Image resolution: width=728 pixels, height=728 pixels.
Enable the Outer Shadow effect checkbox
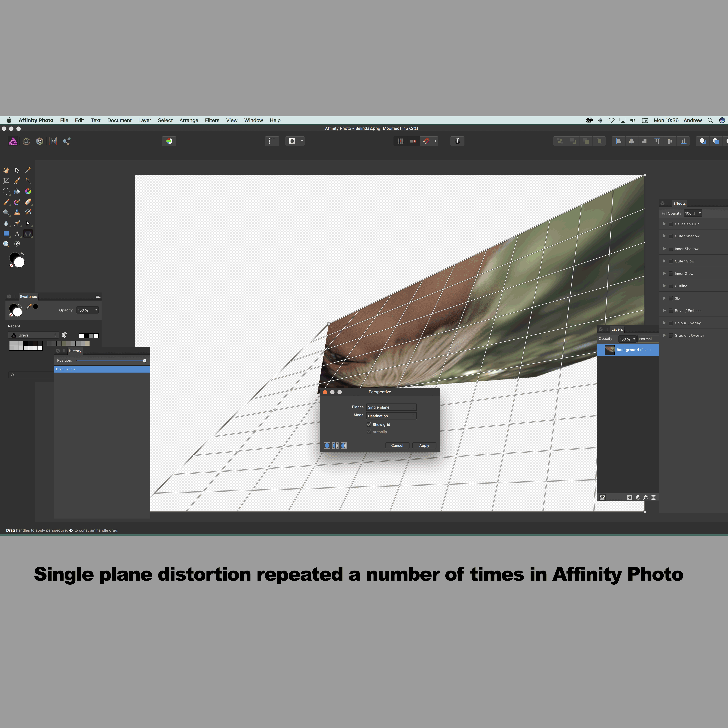(671, 236)
